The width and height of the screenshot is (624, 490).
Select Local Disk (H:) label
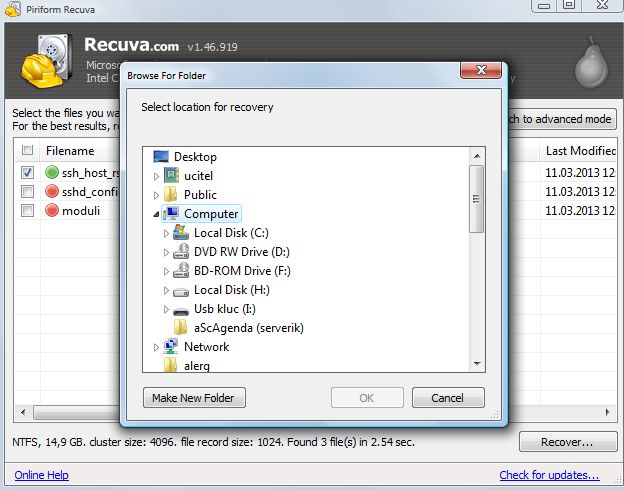pyautogui.click(x=232, y=290)
